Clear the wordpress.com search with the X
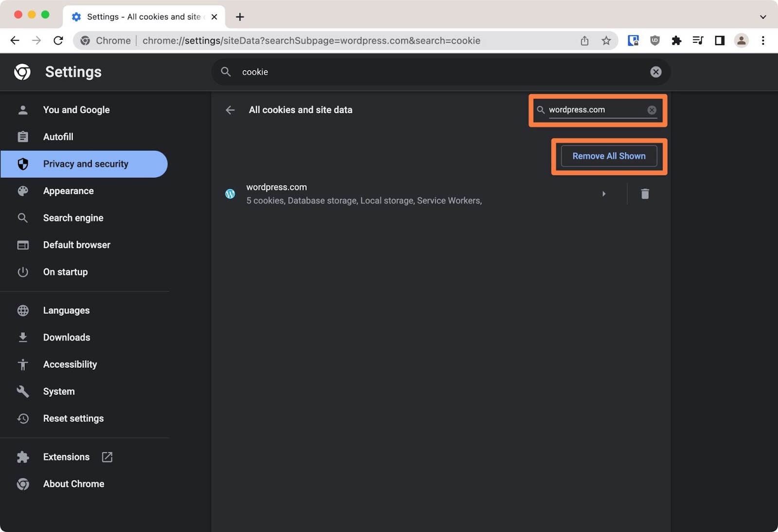This screenshot has width=778, height=532. (x=651, y=110)
